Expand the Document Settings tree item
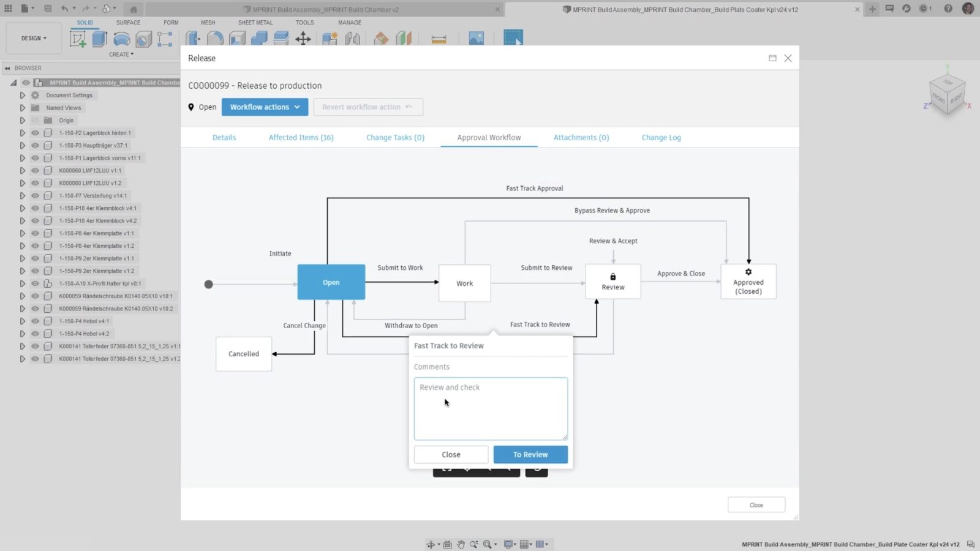The width and height of the screenshot is (980, 551). click(x=23, y=95)
